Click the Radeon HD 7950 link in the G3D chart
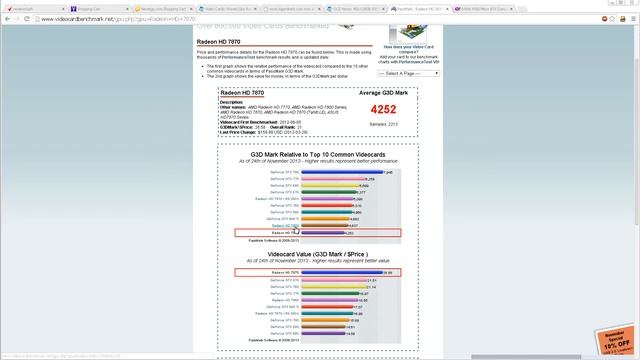Image resolution: width=640 pixels, height=360 pixels. point(285,226)
